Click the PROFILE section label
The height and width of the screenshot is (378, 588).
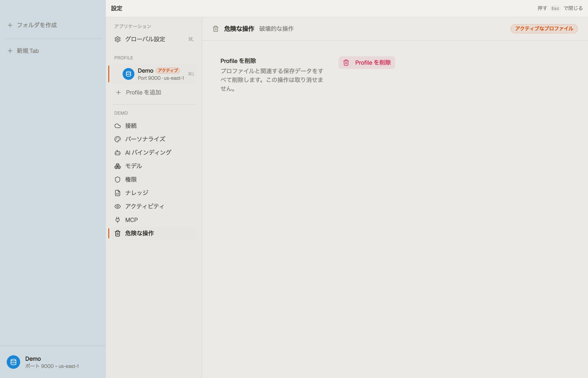(123, 58)
